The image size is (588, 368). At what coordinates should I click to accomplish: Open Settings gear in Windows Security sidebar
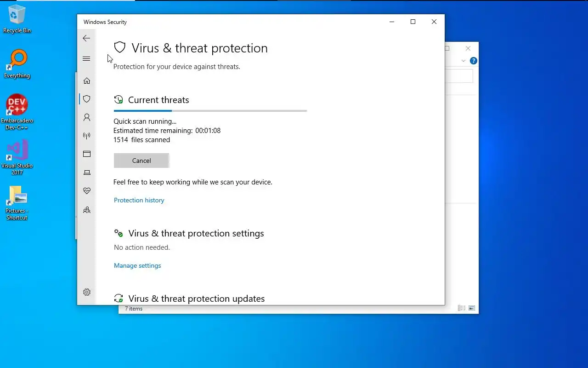(x=87, y=292)
